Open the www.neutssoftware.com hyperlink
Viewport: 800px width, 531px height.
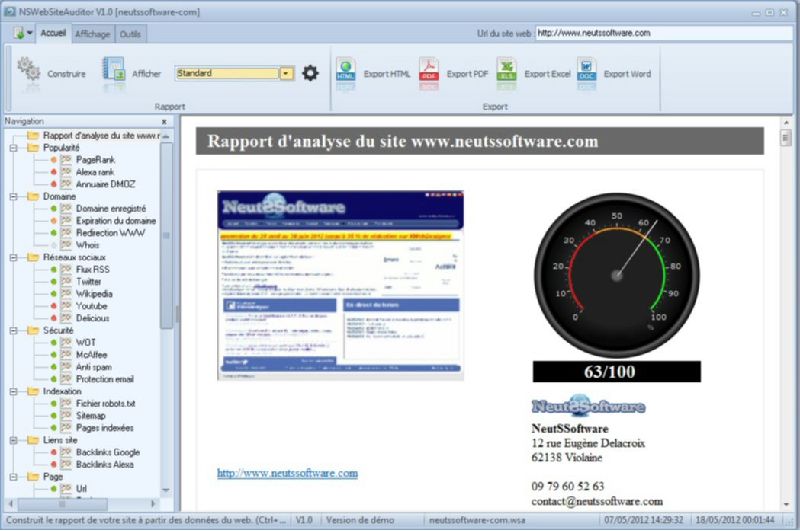coord(287,473)
